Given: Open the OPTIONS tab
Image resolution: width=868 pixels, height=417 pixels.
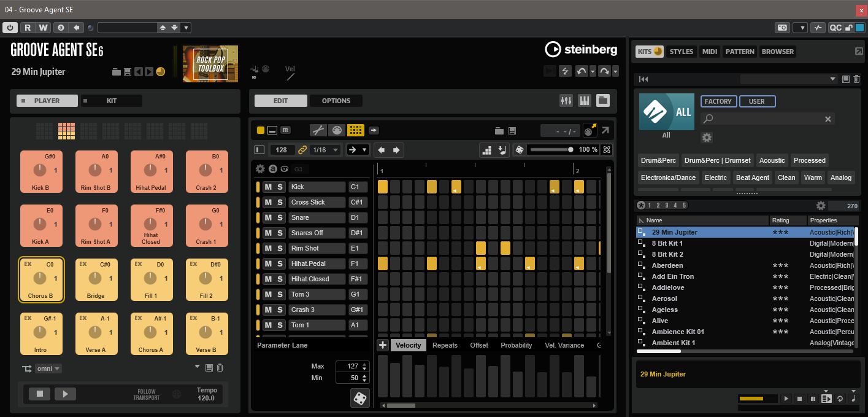Looking at the screenshot, I should (336, 101).
